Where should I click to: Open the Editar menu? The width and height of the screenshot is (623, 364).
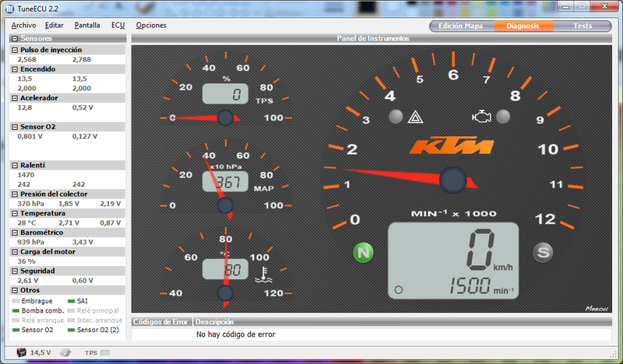click(54, 25)
